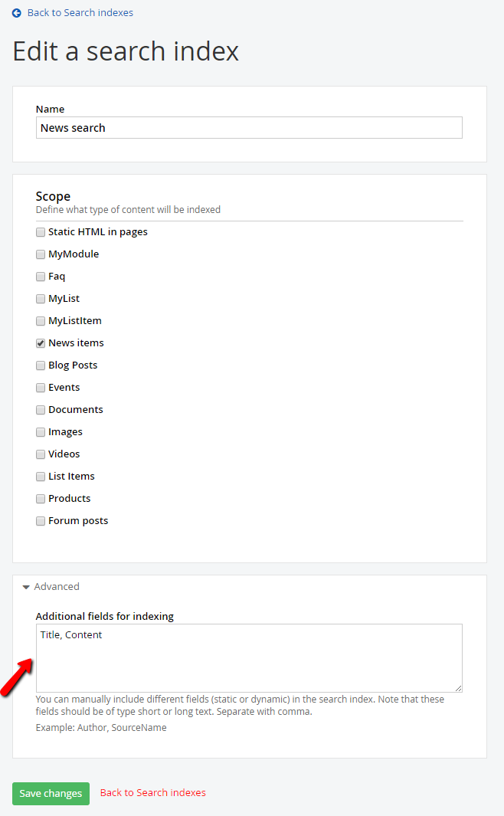Enable Forum posts indexing
Image resolution: width=504 pixels, height=816 pixels.
click(40, 520)
